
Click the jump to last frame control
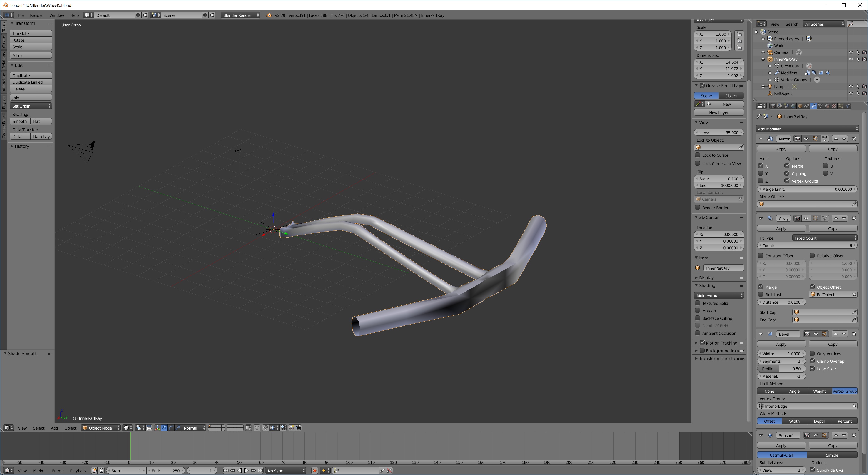point(260,471)
